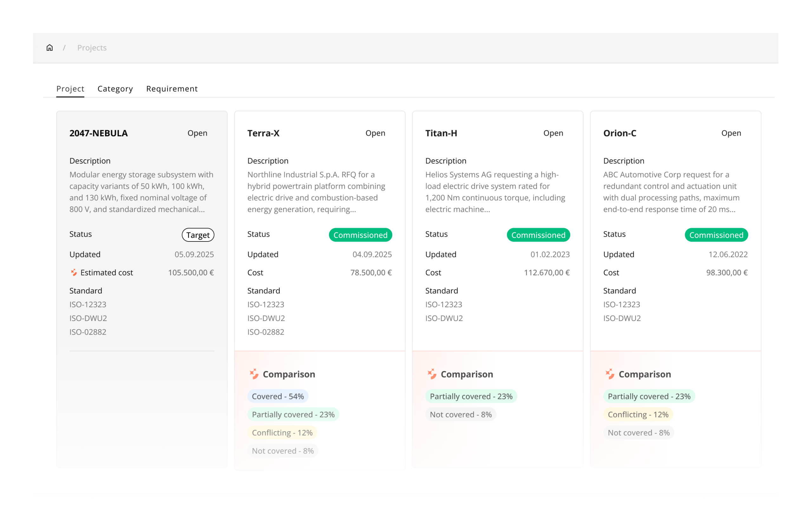The image size is (812, 507).
Task: Select the Comparison sparkle icon on Terra-X card
Action: (x=254, y=374)
